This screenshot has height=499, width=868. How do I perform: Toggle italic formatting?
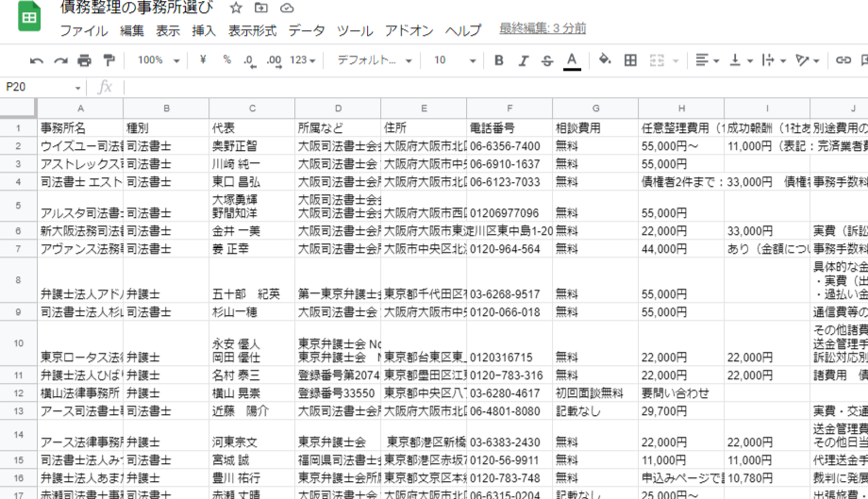pos(523,60)
